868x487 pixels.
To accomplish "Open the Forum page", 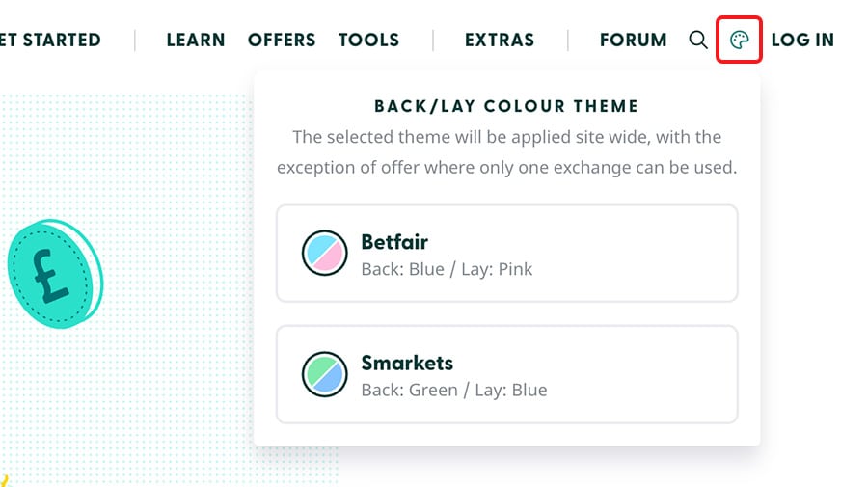I will pyautogui.click(x=633, y=40).
